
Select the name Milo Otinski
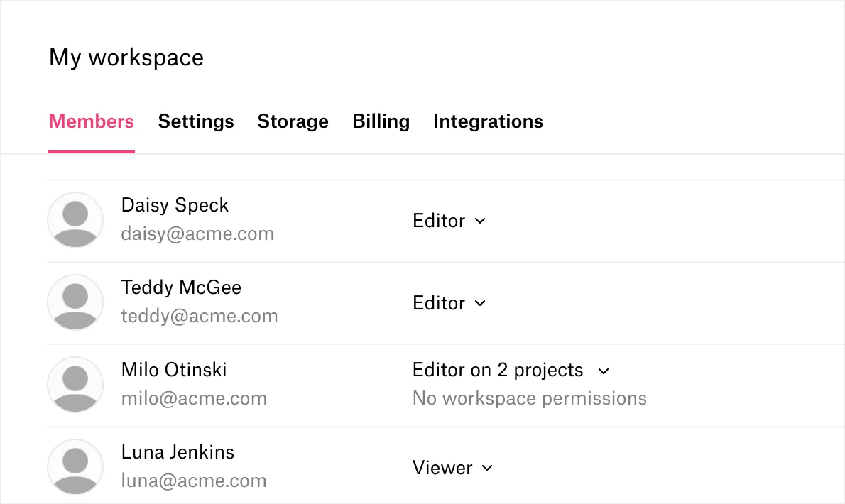[x=174, y=370]
